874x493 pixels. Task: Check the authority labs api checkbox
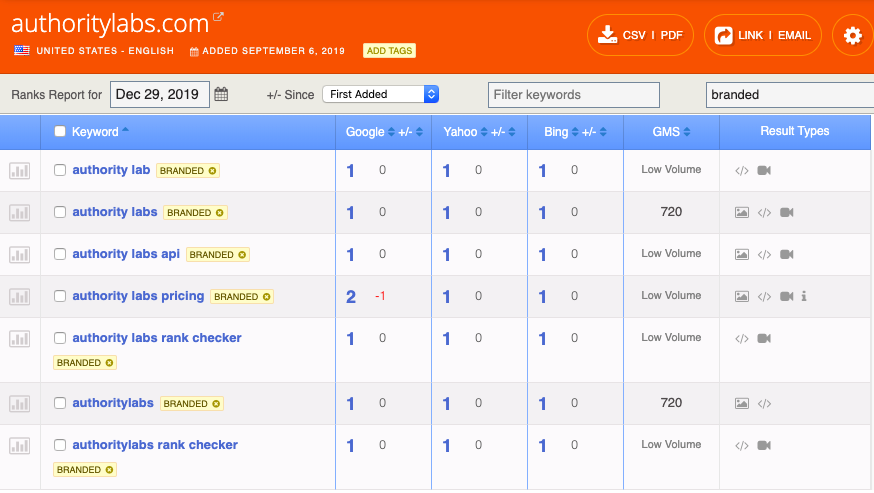click(60, 254)
